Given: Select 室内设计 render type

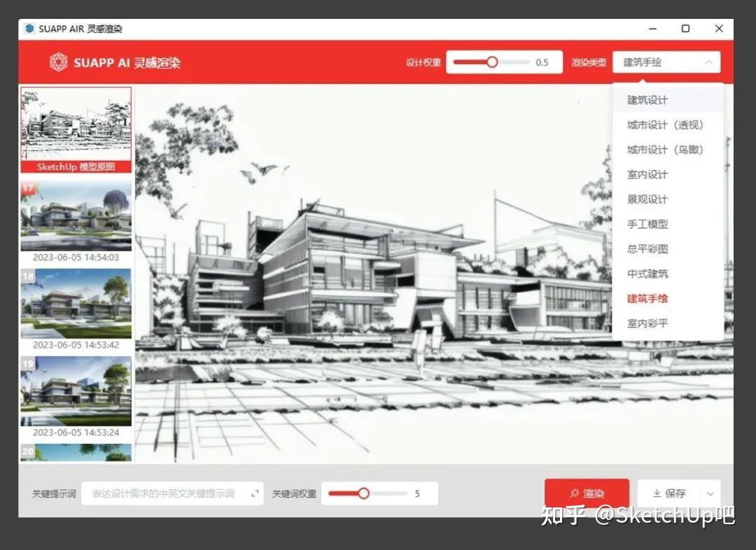Looking at the screenshot, I should 668,174.
